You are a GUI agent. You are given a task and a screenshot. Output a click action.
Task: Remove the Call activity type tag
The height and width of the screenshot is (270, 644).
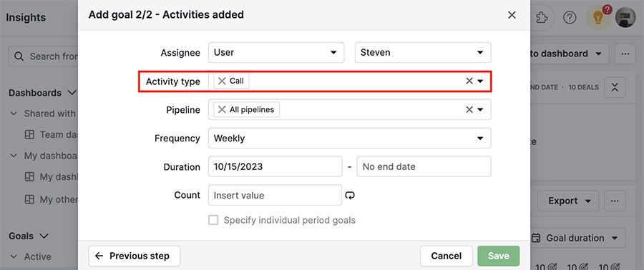(x=222, y=81)
